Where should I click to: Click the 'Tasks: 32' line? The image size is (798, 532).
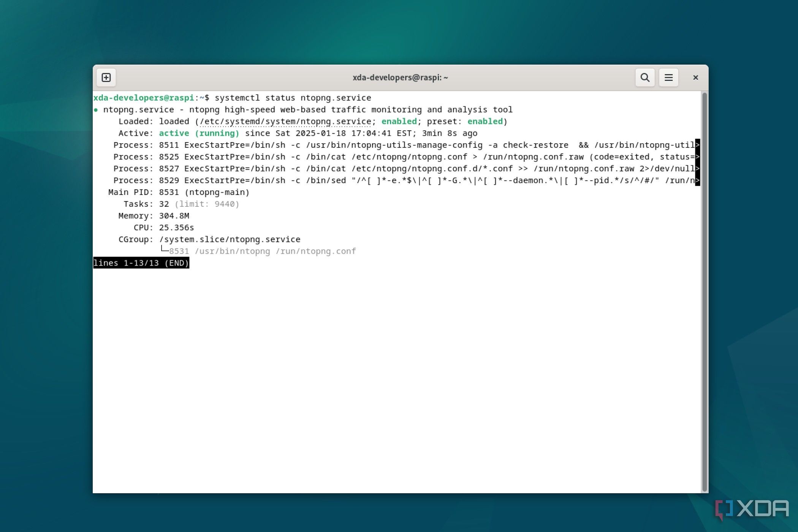[x=146, y=204]
